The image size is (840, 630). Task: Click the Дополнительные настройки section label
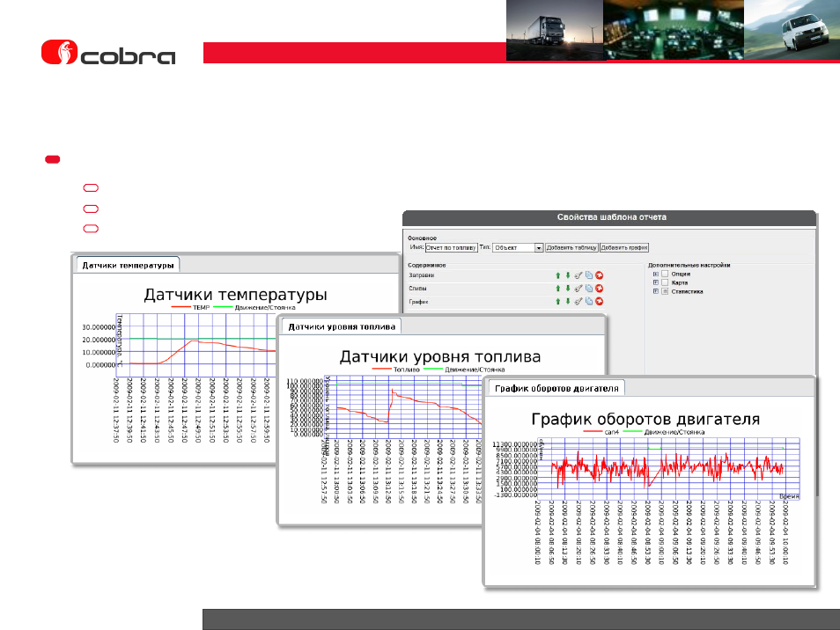point(689,265)
